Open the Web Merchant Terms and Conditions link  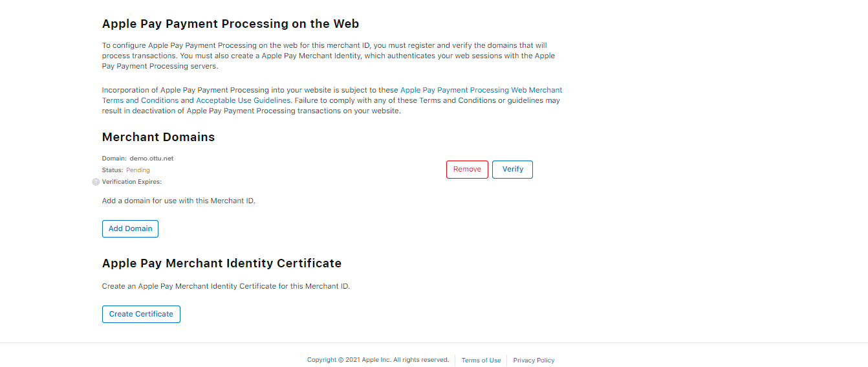[481, 90]
